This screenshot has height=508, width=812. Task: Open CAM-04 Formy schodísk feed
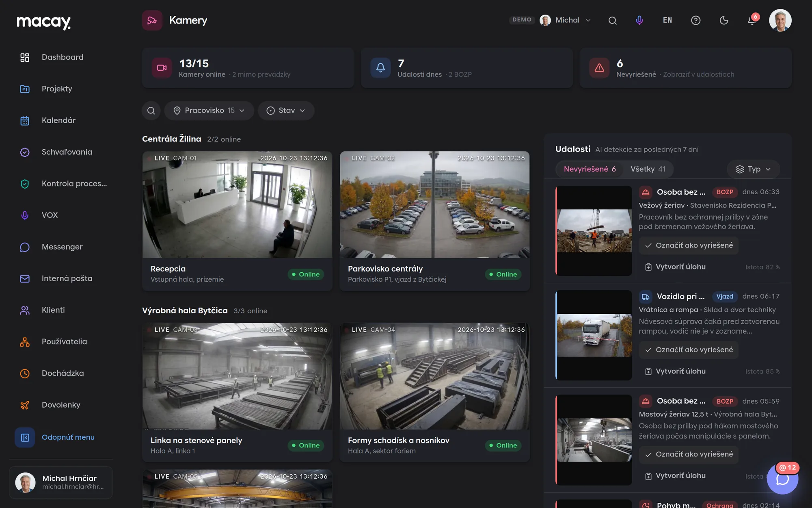point(434,376)
